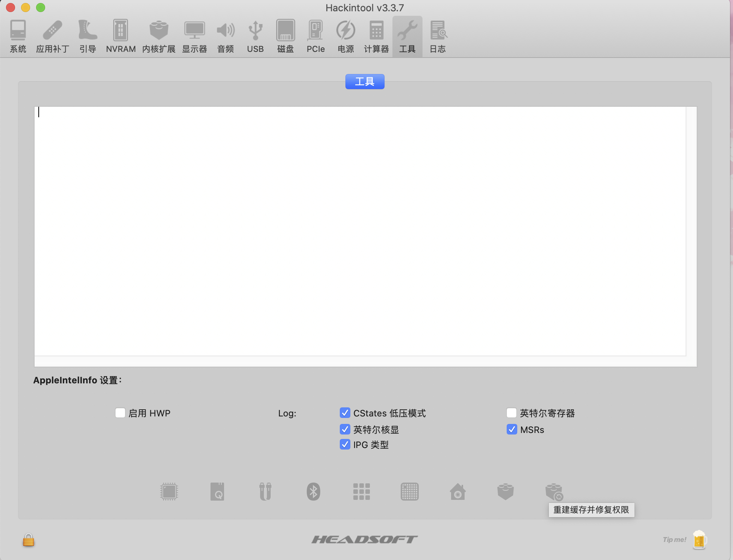Open the 电源 (Power) lightning tab
Viewport: 733px width, 560px height.
click(345, 37)
